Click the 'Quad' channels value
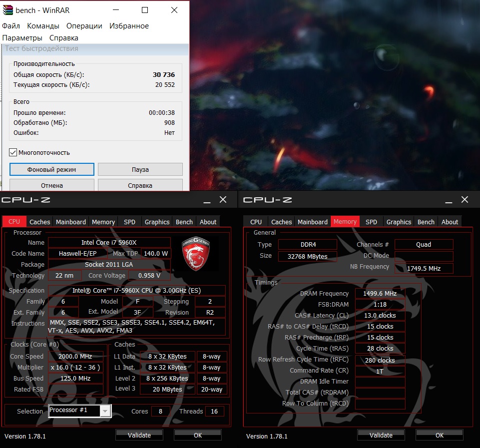Screen dimensions: 480x448 (424, 245)
